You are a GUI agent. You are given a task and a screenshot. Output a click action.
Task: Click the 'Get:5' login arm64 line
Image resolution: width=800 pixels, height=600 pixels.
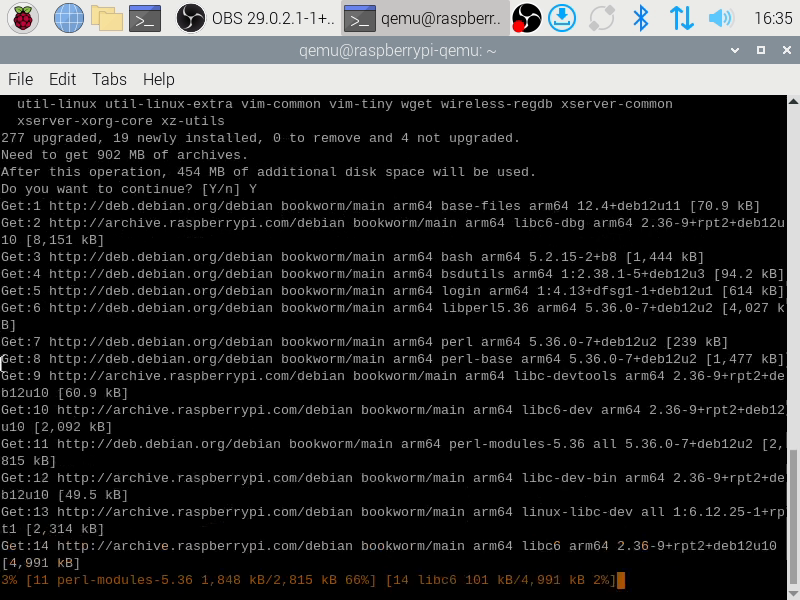tap(392, 291)
